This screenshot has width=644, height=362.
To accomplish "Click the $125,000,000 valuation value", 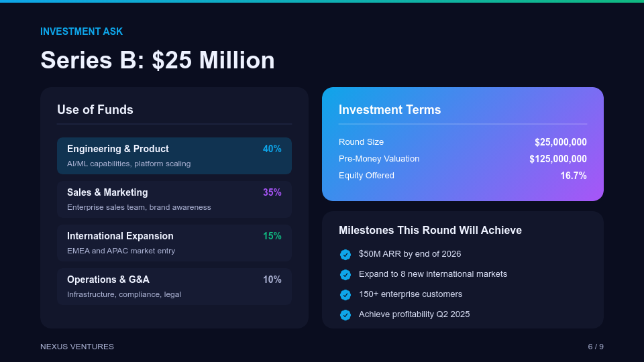I will click(x=558, y=159).
